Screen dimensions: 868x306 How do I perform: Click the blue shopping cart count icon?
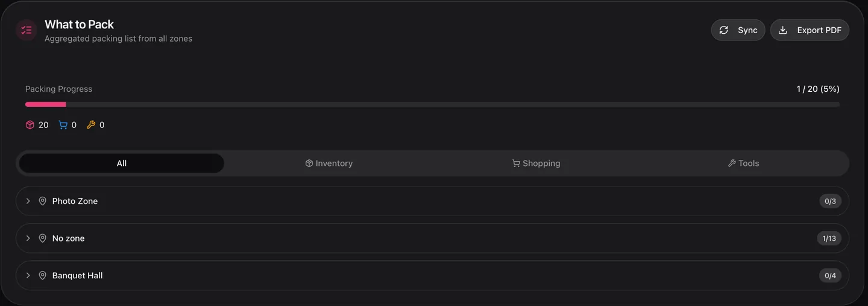coord(63,125)
